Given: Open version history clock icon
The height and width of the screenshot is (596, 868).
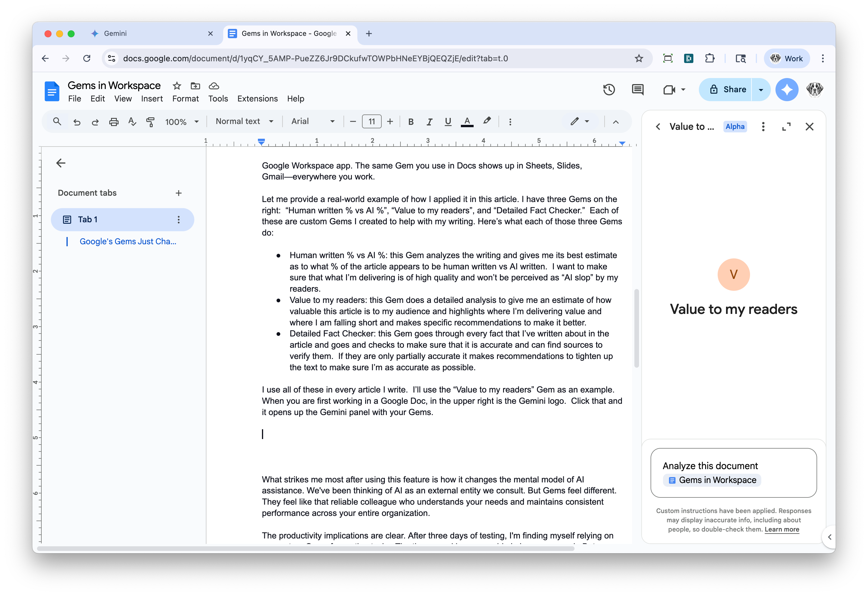Looking at the screenshot, I should point(609,90).
